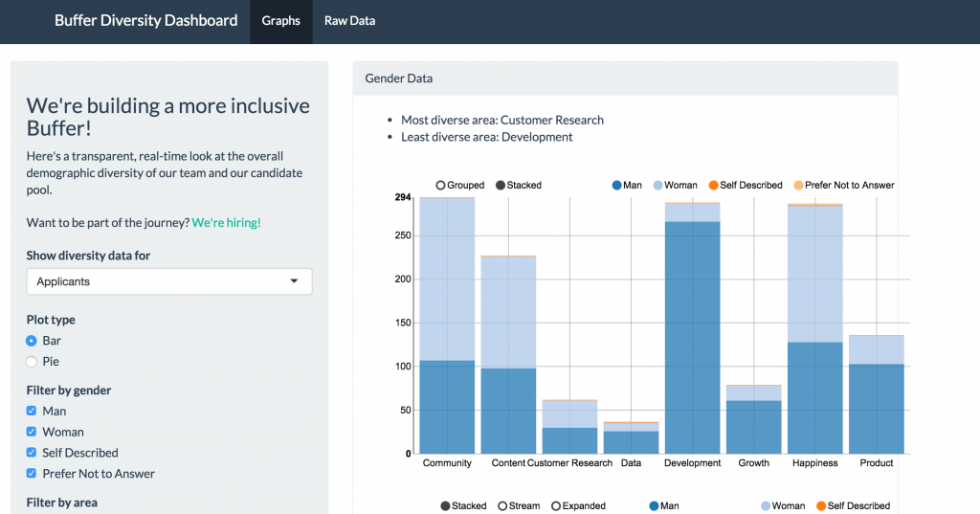
Task: Uncheck the Woman gender filter
Action: (32, 432)
